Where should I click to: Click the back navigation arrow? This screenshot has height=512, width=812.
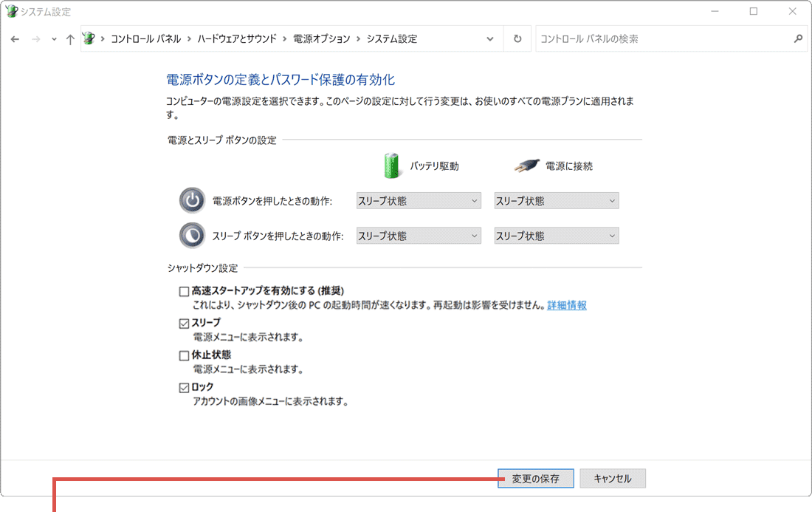pos(15,39)
